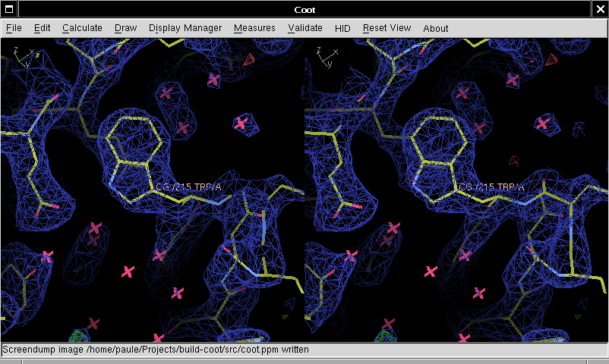Open the File menu

point(14,28)
